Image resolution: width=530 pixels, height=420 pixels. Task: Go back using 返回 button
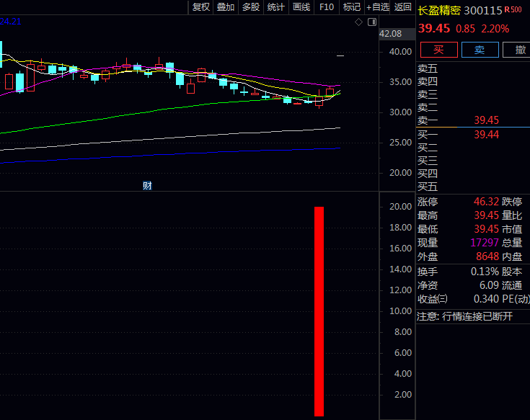[402, 7]
